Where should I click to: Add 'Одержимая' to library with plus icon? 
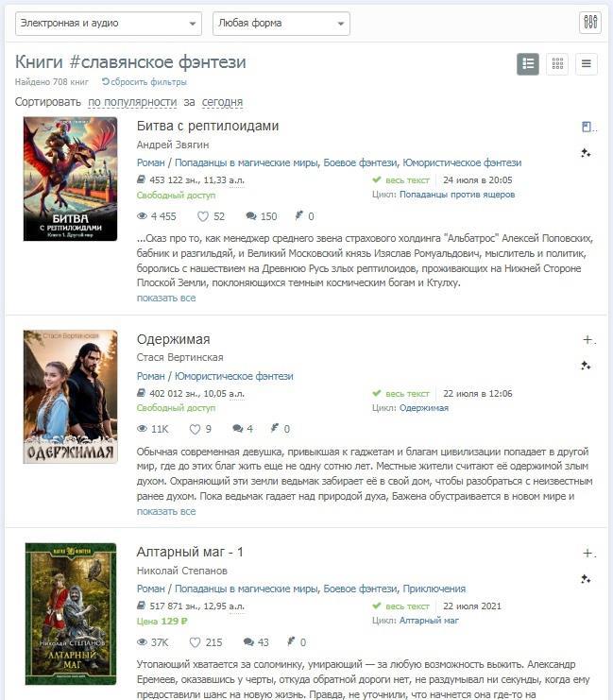(x=587, y=340)
